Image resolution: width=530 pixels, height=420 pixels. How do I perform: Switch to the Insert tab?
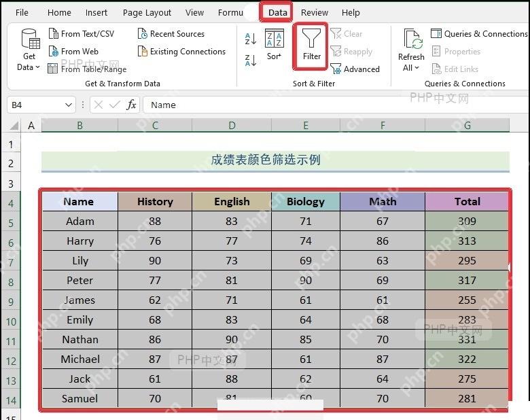[x=96, y=12]
